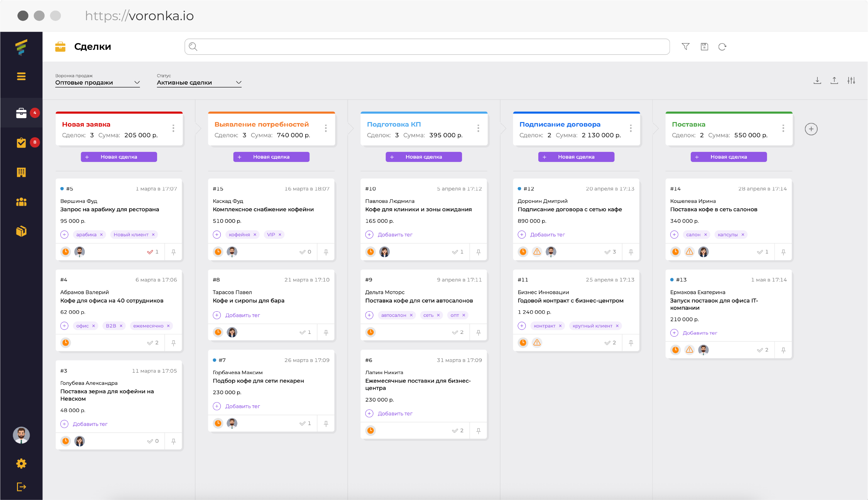868x500 pixels.
Task: Open the companies building icon in sidebar
Action: [21, 172]
